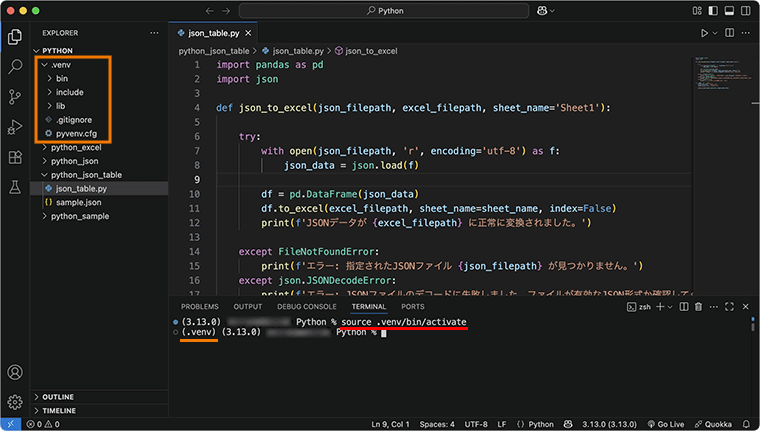This screenshot has width=760, height=431.
Task: Click Ln 9, Col 1 position indicator
Action: (391, 424)
